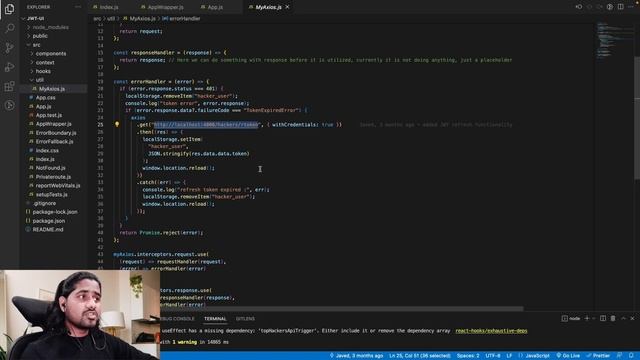Click the Spaces: 2 indentation setting

468,356
